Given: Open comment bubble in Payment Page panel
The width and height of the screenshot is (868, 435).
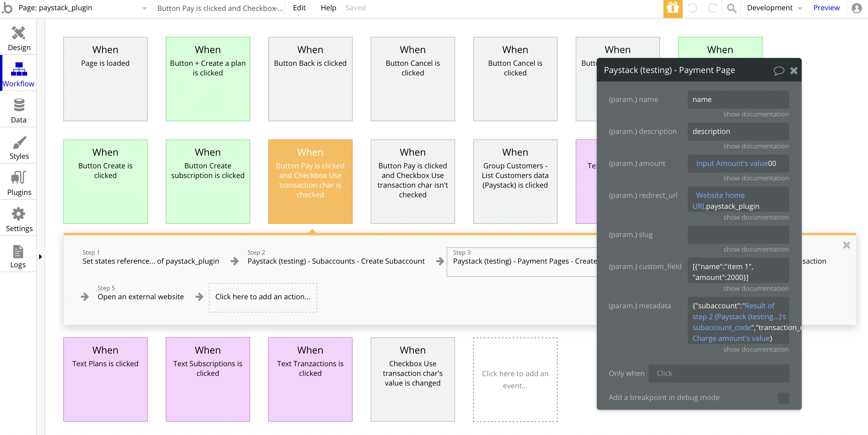Looking at the screenshot, I should click(779, 71).
